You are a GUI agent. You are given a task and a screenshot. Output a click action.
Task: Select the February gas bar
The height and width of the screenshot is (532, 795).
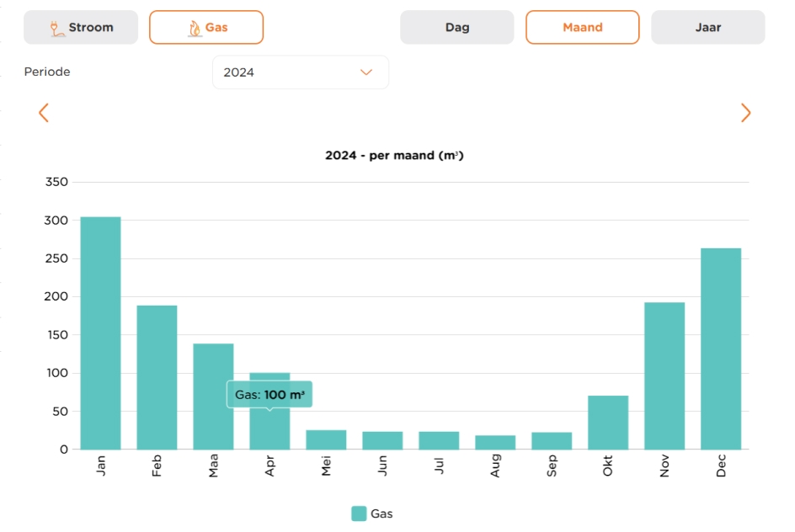pos(157,377)
